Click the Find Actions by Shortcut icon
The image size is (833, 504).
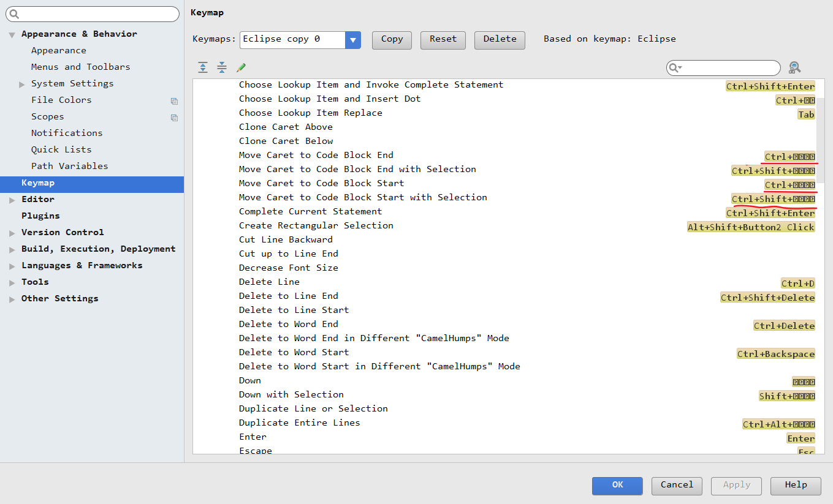pyautogui.click(x=794, y=67)
